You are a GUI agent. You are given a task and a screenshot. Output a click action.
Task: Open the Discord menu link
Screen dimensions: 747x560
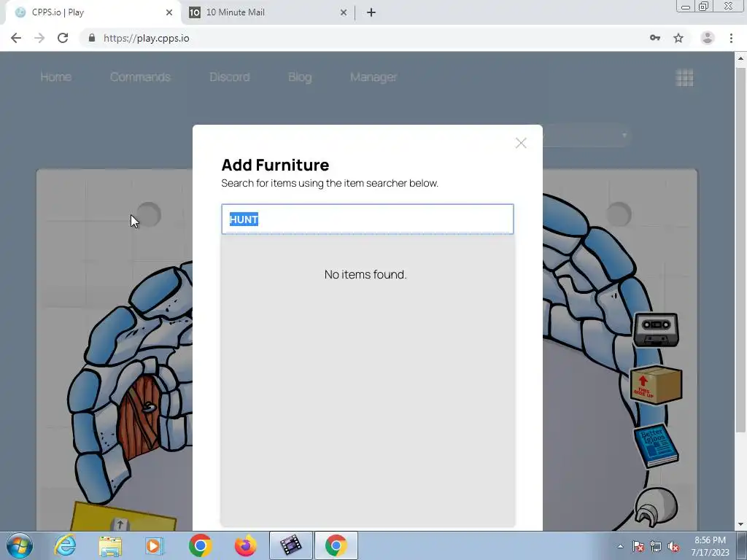click(x=230, y=77)
